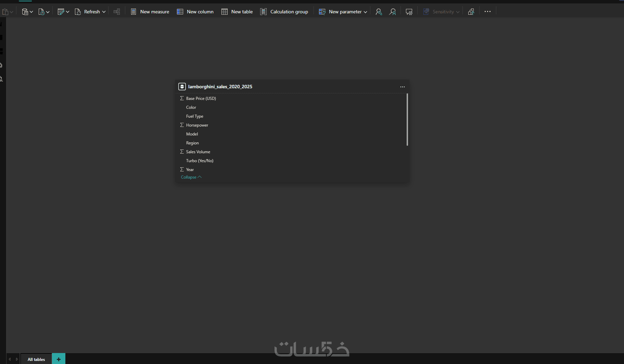Open the Sensitivity dropdown
The width and height of the screenshot is (624, 364).
[441, 12]
